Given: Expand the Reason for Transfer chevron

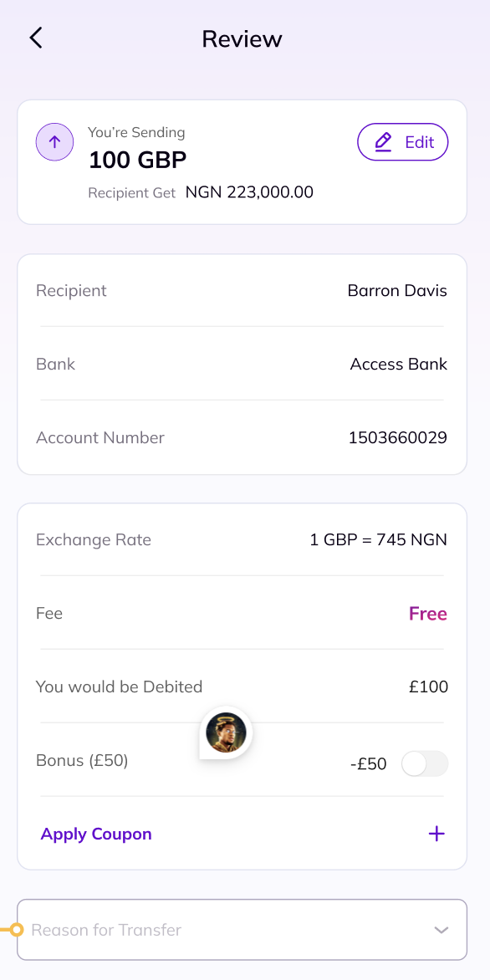Looking at the screenshot, I should tap(442, 930).
